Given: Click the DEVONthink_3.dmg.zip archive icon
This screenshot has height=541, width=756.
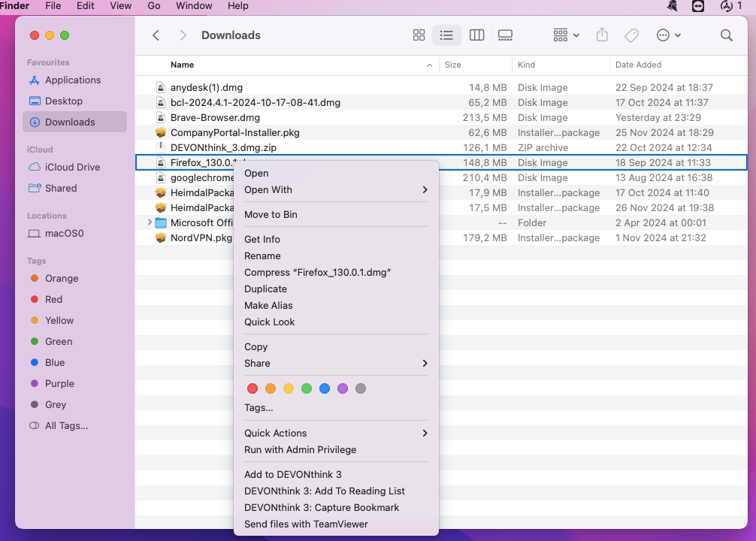Looking at the screenshot, I should pos(161,147).
